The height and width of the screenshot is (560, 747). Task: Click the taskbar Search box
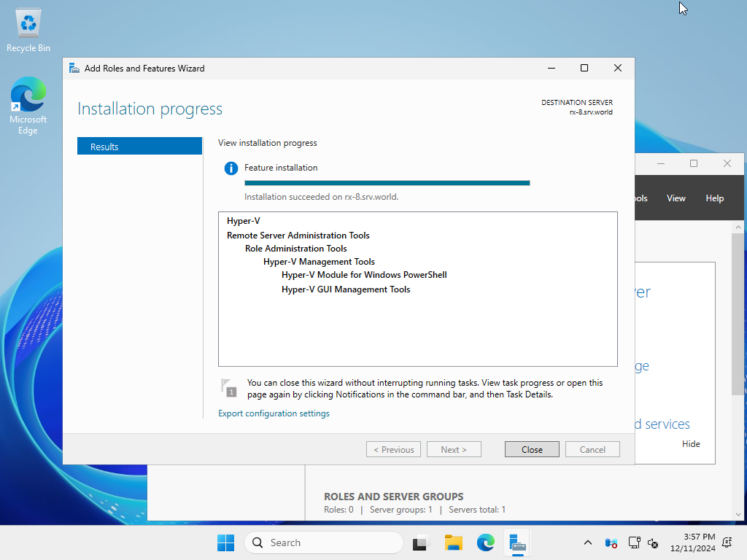(324, 542)
